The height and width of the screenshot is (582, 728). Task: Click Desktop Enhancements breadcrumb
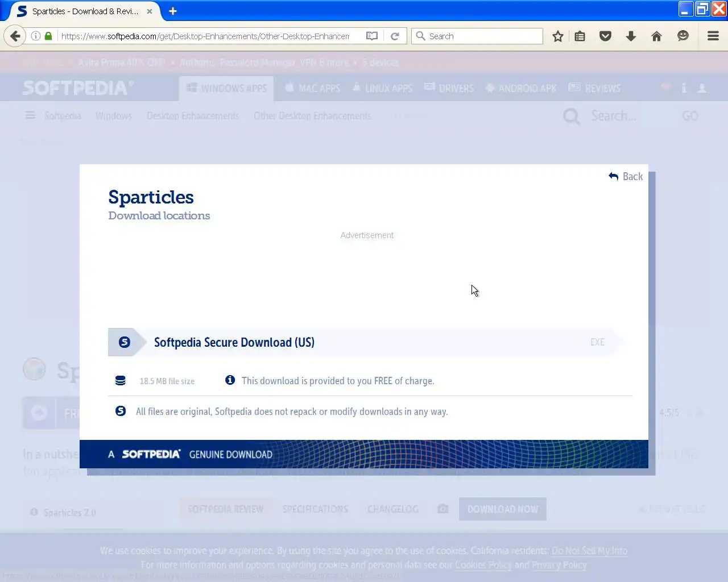tap(193, 116)
